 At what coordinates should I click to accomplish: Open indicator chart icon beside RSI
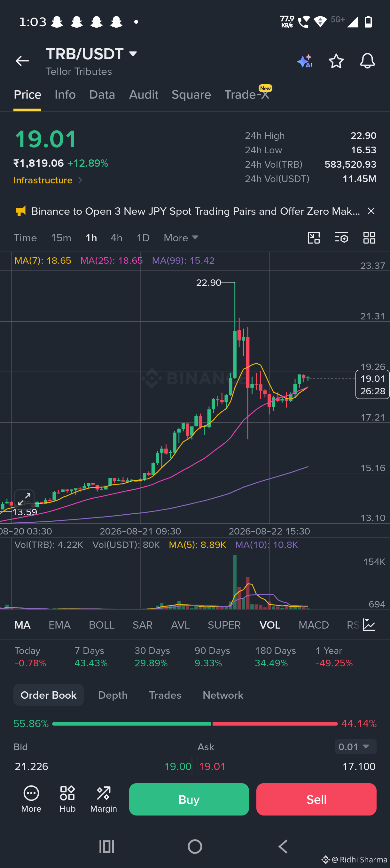[369, 625]
